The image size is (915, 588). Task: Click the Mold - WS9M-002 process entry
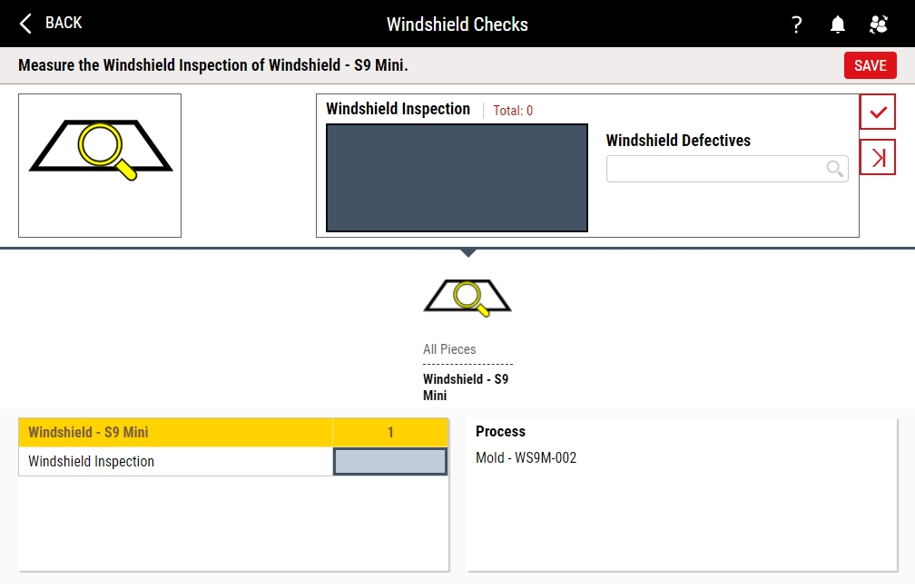(x=526, y=457)
